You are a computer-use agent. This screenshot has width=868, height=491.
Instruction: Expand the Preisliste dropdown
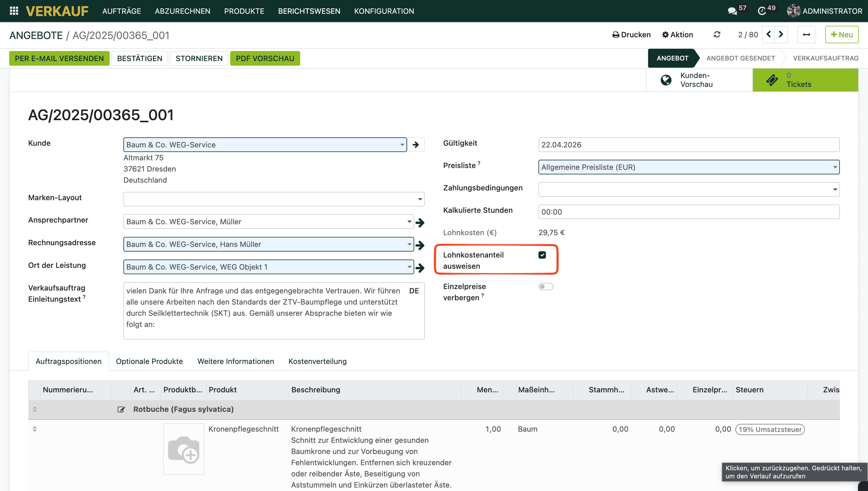coord(835,167)
